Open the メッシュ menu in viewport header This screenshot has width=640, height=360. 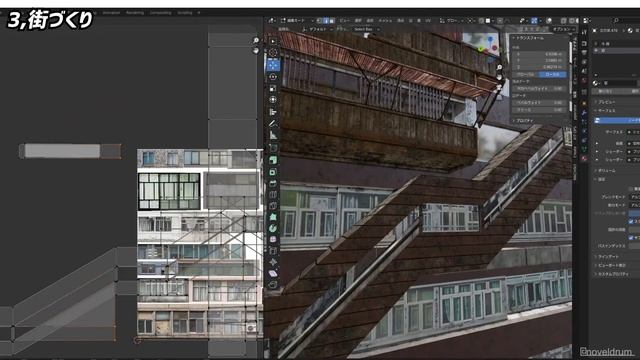coord(385,20)
